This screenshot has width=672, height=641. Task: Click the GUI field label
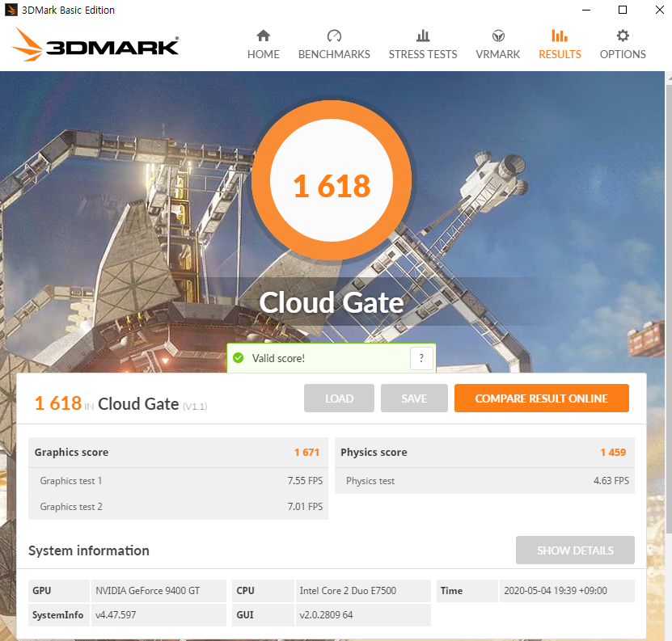[x=245, y=615]
